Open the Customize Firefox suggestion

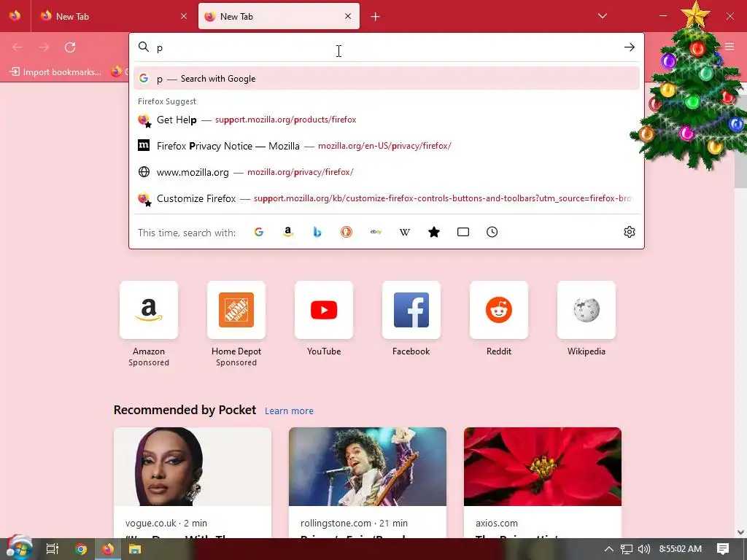(x=387, y=198)
